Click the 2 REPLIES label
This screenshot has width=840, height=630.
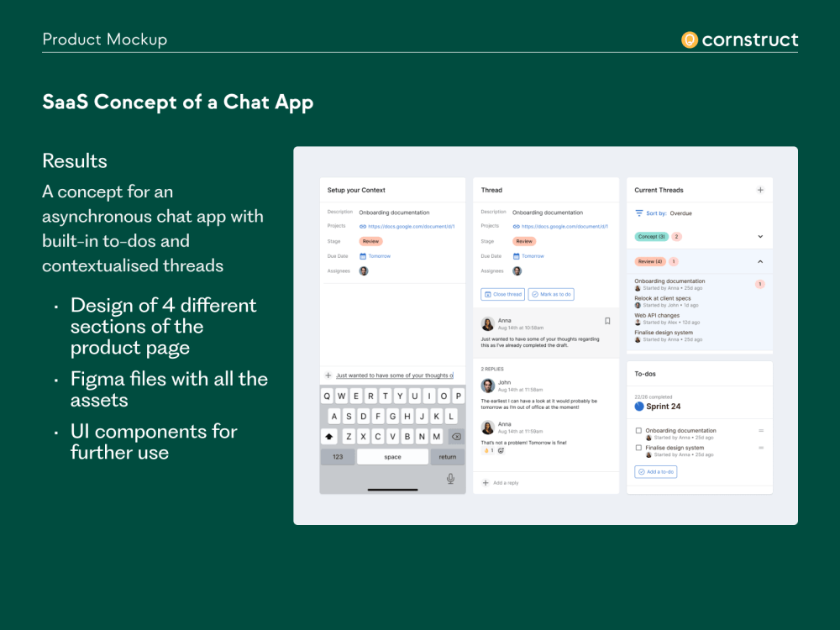coord(492,369)
